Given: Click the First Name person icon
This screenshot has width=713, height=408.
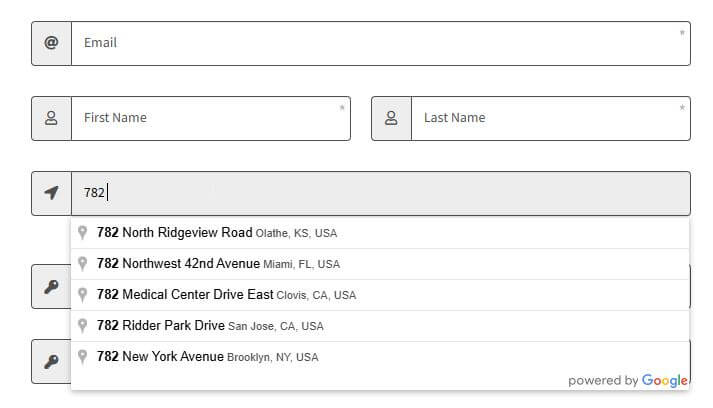Looking at the screenshot, I should pos(51,118).
